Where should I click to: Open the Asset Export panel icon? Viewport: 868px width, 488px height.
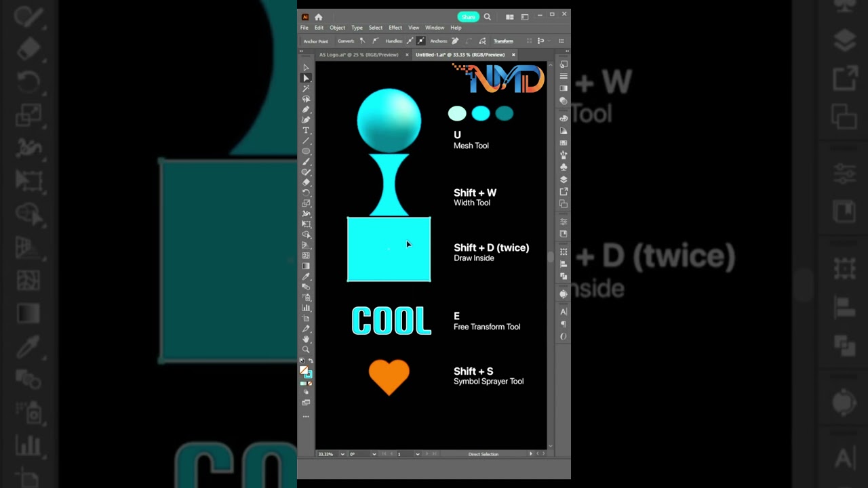point(564,192)
